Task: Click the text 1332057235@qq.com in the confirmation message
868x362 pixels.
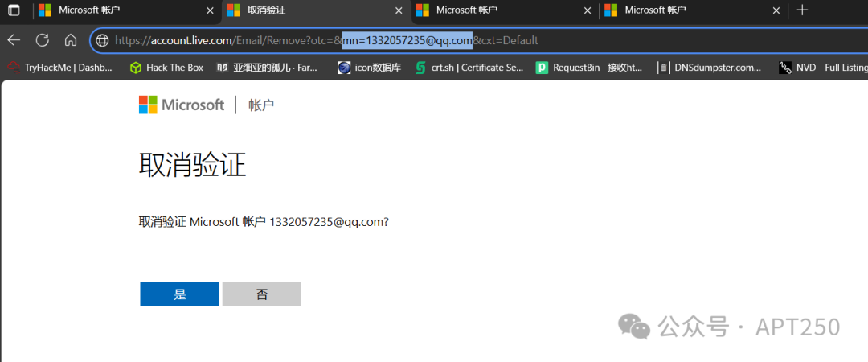Action: [326, 222]
